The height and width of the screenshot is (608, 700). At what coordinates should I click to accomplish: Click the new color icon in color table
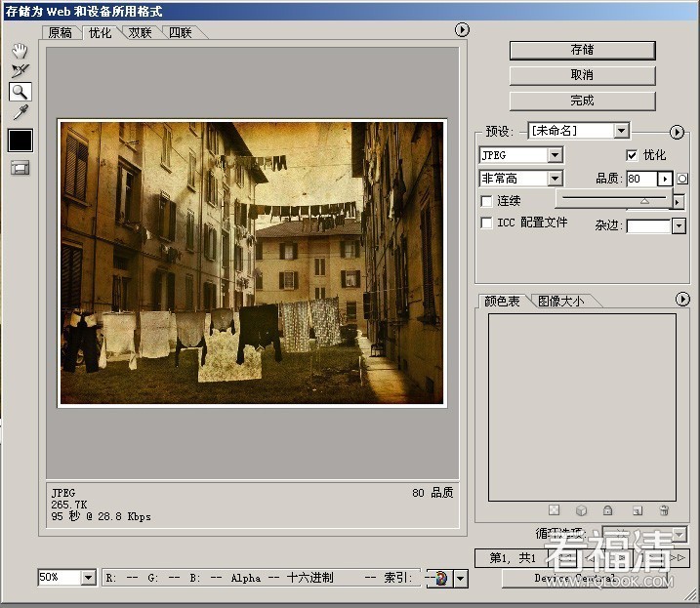click(x=638, y=510)
